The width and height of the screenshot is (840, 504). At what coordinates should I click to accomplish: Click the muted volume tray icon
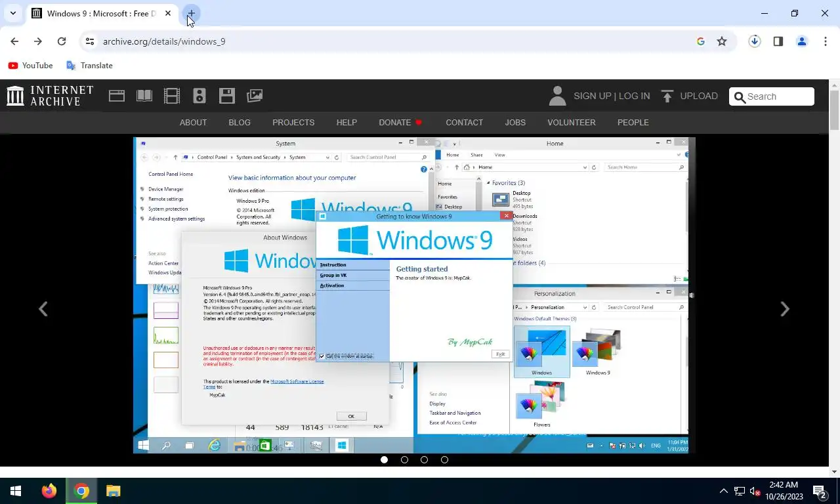tap(755, 491)
